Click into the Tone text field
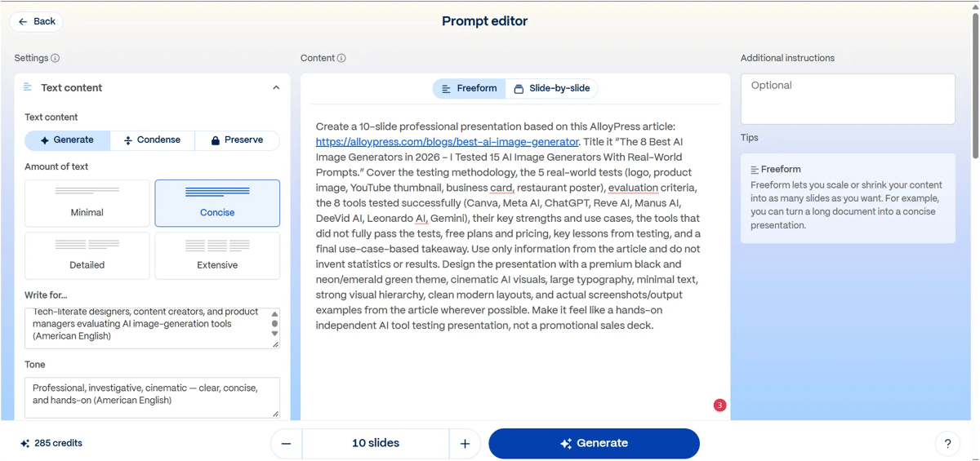Image resolution: width=980 pixels, height=461 pixels. (x=152, y=397)
